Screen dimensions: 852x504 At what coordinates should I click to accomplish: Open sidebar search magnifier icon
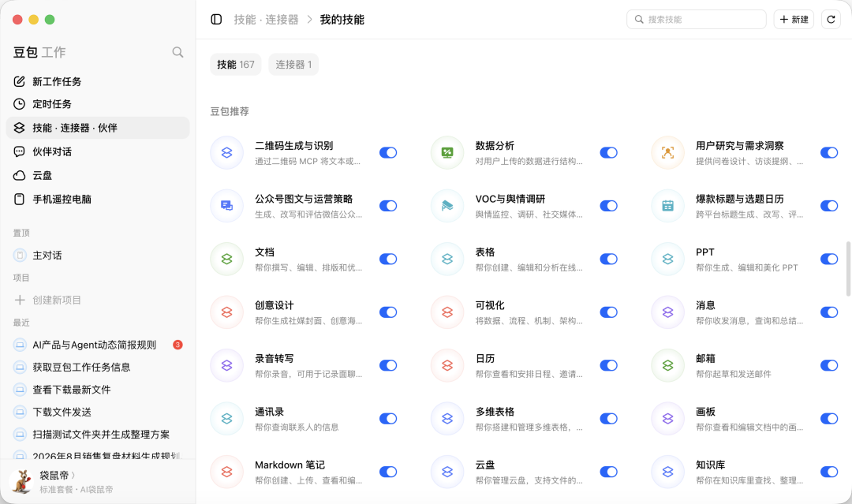[177, 52]
